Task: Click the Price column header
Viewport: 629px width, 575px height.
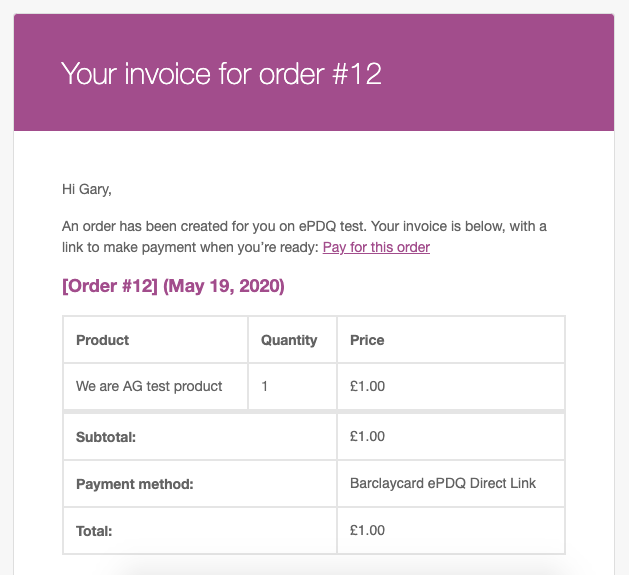Action: [x=367, y=340]
